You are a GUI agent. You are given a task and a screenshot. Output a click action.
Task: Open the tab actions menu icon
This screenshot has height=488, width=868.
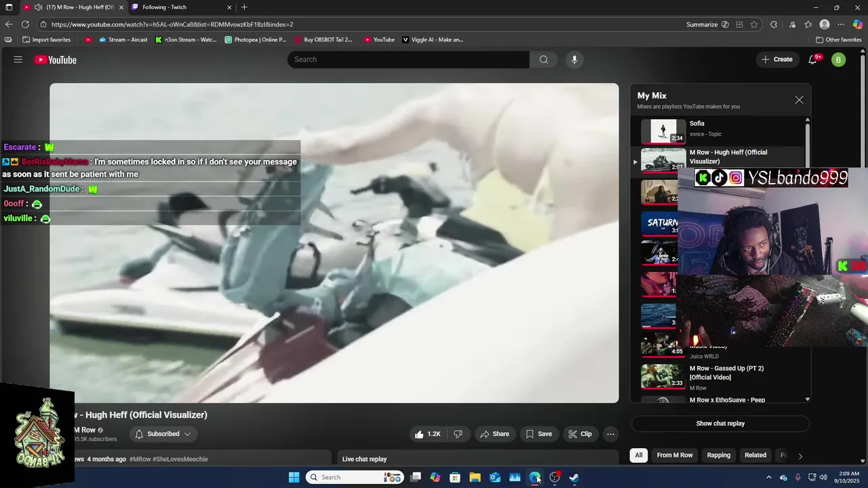tap(9, 7)
